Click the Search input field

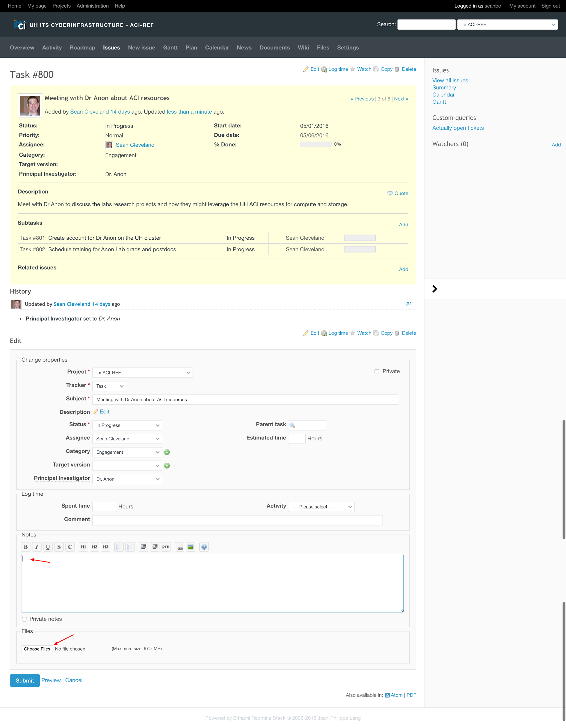(x=426, y=24)
